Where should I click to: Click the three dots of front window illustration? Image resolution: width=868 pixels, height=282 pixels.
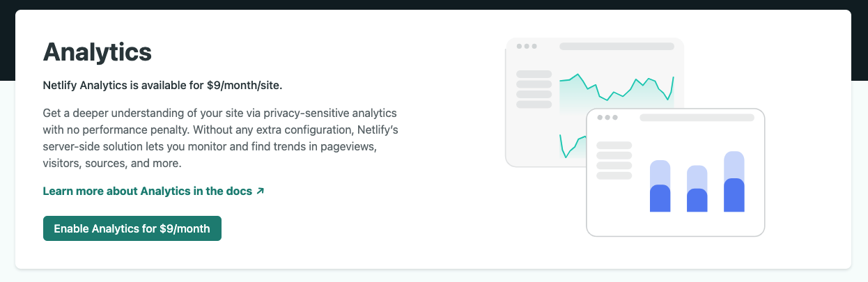607,118
